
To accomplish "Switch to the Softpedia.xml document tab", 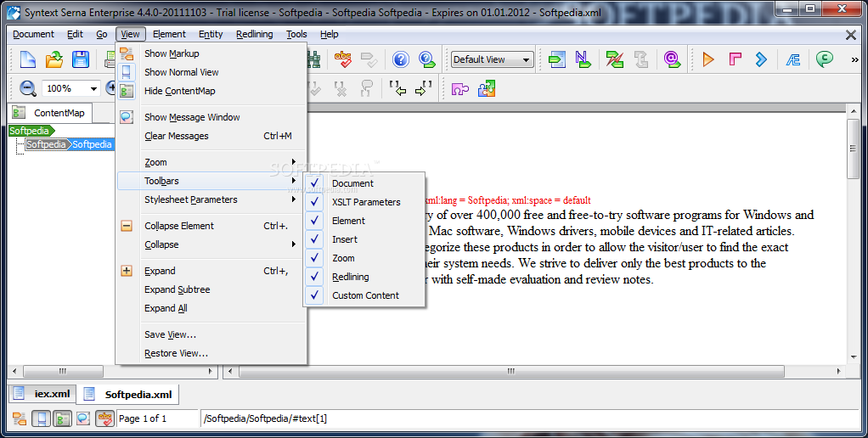I will coord(128,395).
